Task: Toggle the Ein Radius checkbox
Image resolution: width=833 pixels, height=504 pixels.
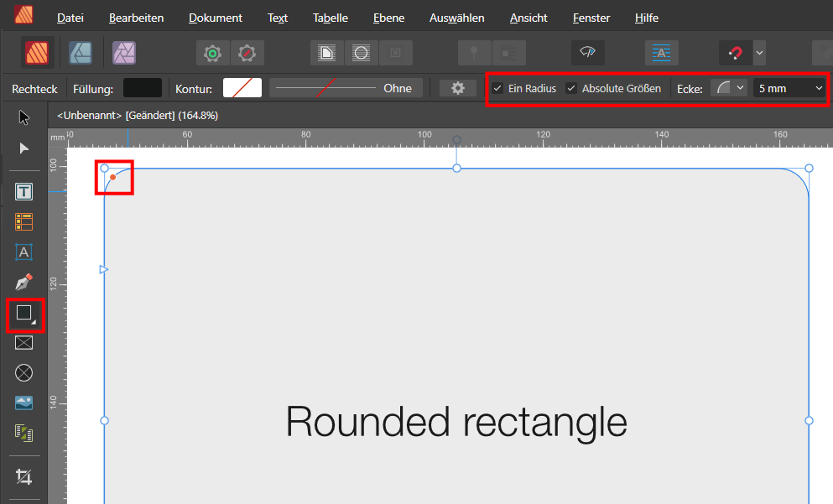Action: click(497, 88)
